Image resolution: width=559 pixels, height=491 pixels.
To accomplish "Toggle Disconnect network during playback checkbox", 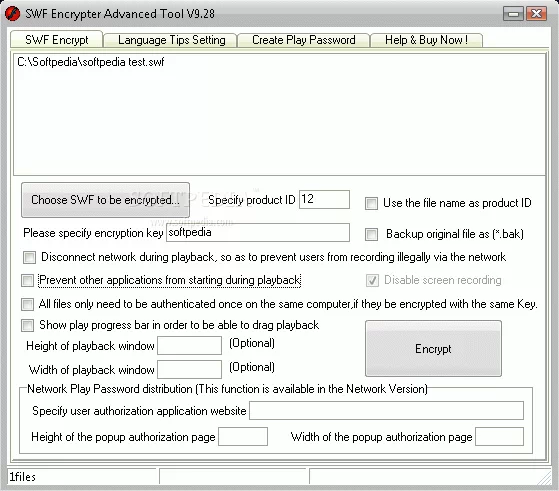I will tap(29, 257).
